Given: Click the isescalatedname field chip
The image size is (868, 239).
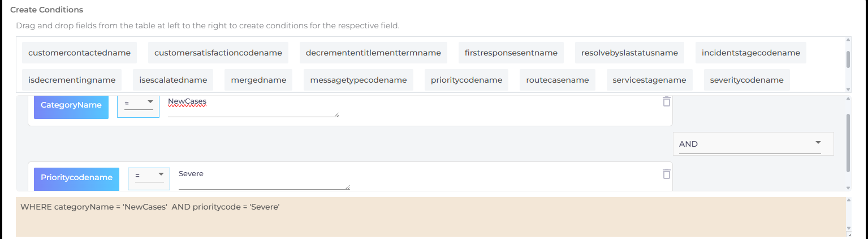Looking at the screenshot, I should [173, 80].
